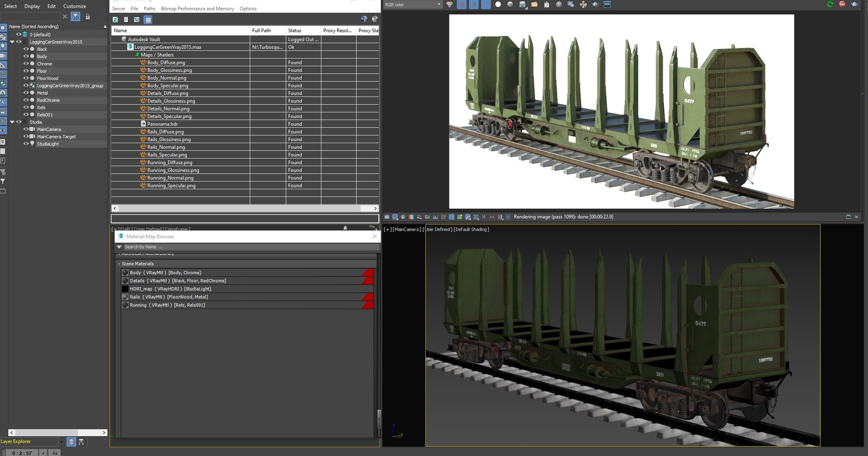
Task: Open the Asset Tracking help icon
Action: [x=363, y=19]
